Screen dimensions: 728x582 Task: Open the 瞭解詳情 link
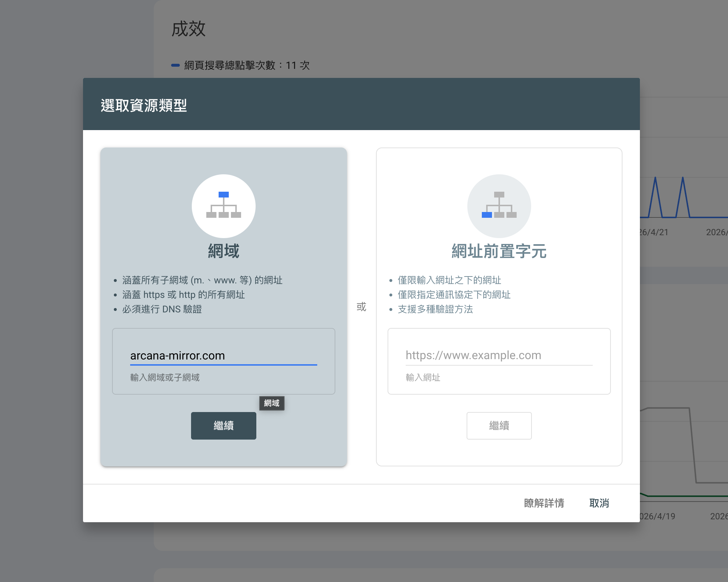point(544,503)
